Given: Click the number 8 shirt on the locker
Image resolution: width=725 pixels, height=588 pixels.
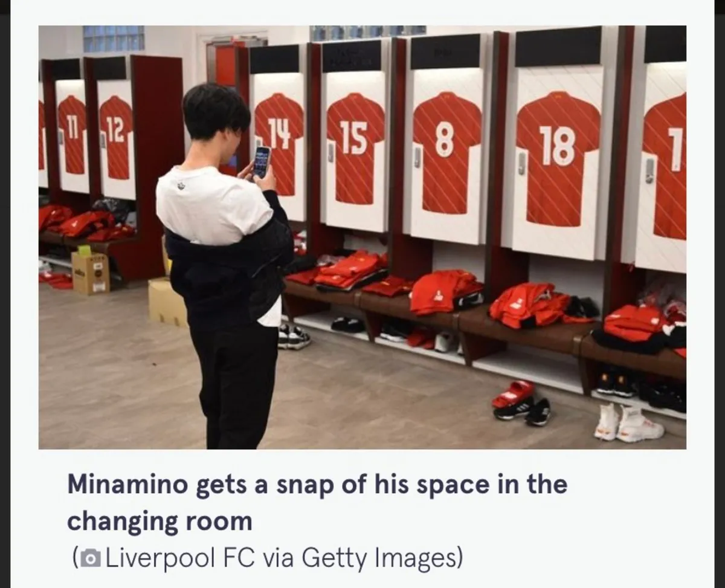Looking at the screenshot, I should [445, 152].
